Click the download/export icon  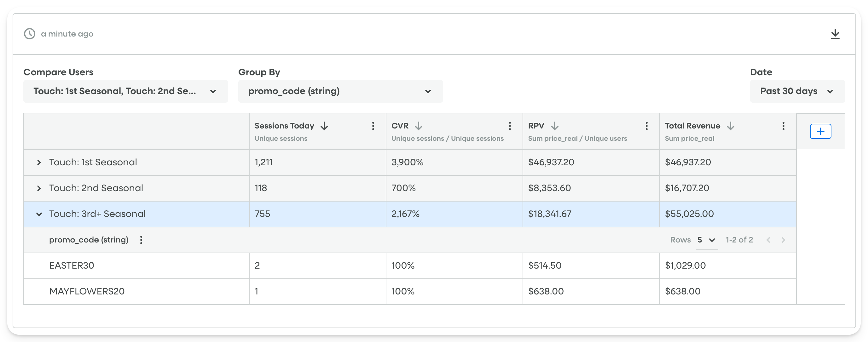[836, 33]
